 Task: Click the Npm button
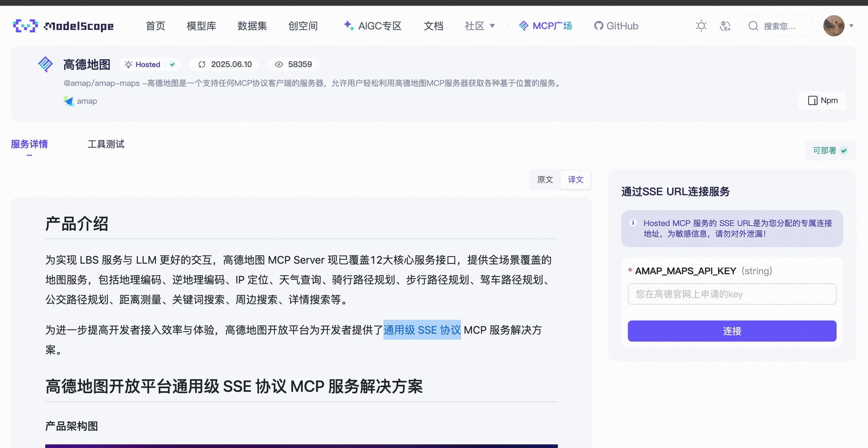tap(822, 100)
